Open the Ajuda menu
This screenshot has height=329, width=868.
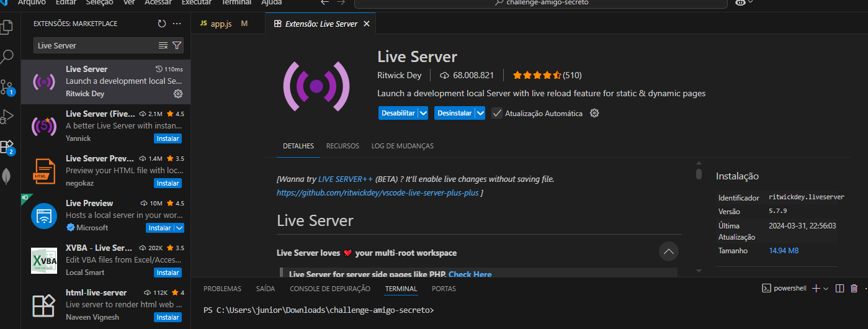[x=272, y=2]
